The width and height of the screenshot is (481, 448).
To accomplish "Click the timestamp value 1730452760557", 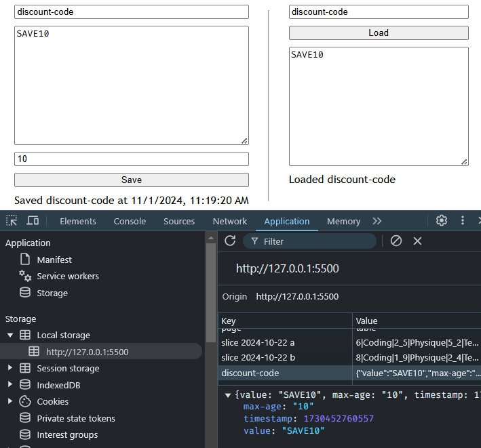I will coord(339,419).
